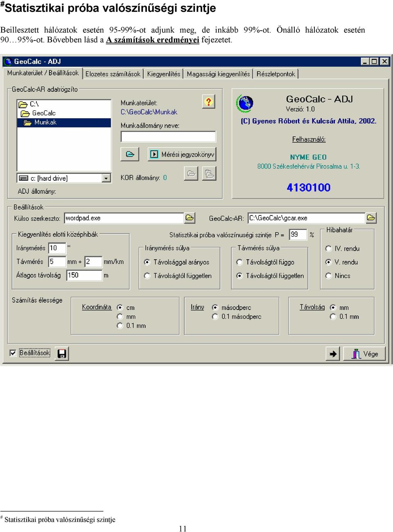Browse for GeoCalc-AR path via folder icon
The height and width of the screenshot is (532, 393).
pyautogui.click(x=371, y=218)
